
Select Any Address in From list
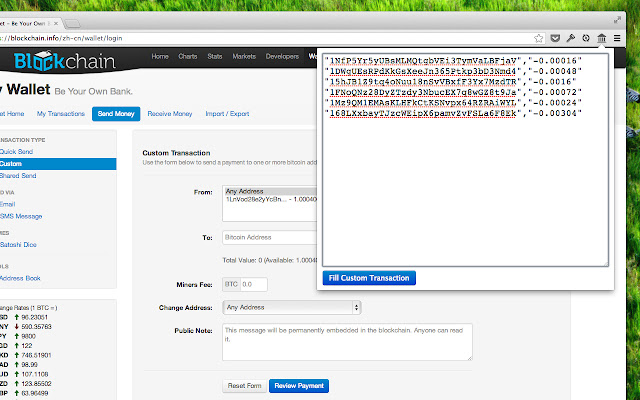pos(270,191)
